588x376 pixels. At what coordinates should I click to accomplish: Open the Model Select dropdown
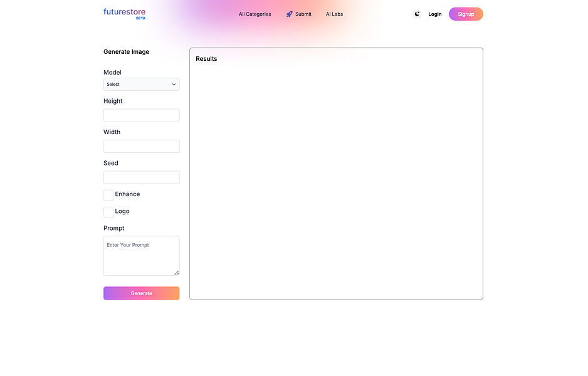click(x=142, y=85)
